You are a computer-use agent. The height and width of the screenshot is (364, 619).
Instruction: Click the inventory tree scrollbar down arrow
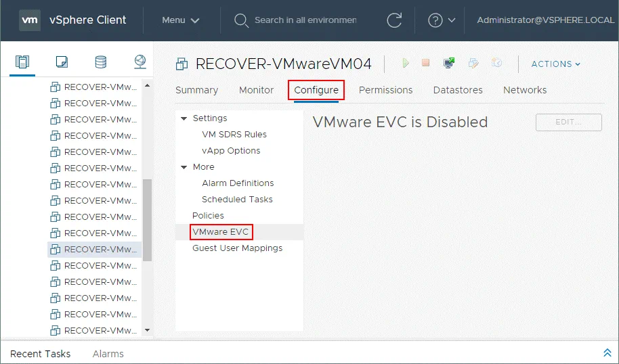coord(148,330)
